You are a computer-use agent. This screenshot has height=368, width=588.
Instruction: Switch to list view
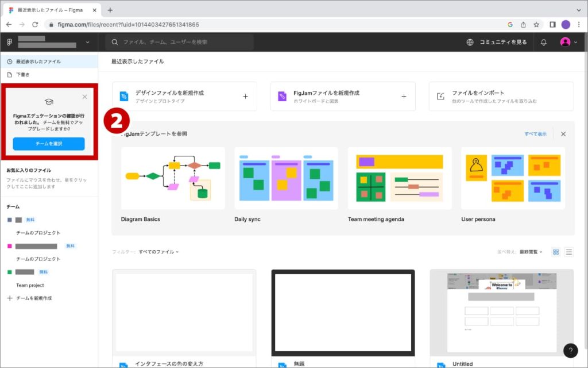[569, 252]
